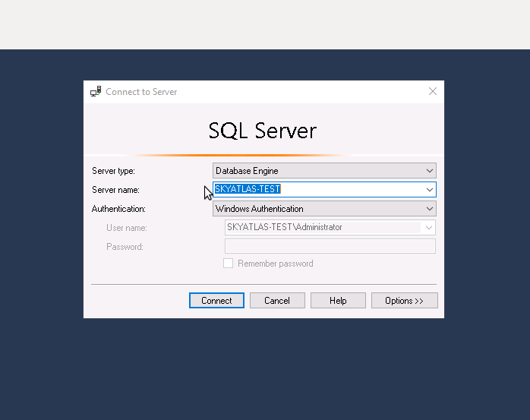This screenshot has width=530, height=420.
Task: Expand connection settings with Options >>
Action: [x=404, y=301]
